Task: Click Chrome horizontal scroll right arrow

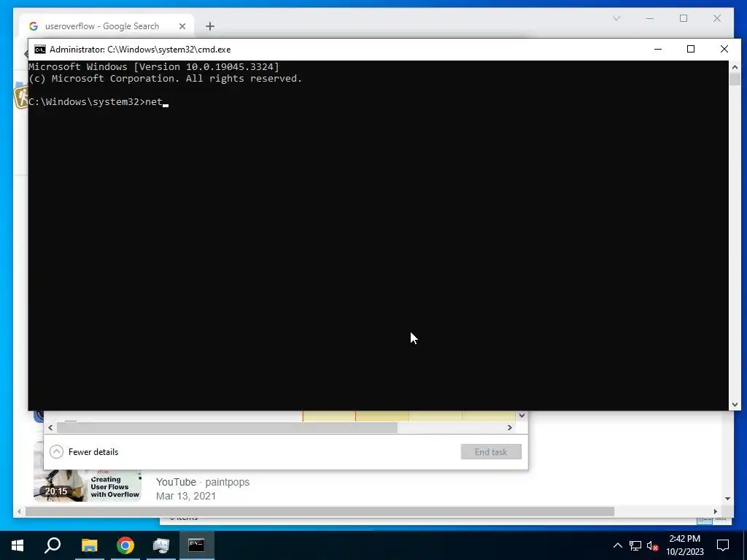Action: point(716,511)
